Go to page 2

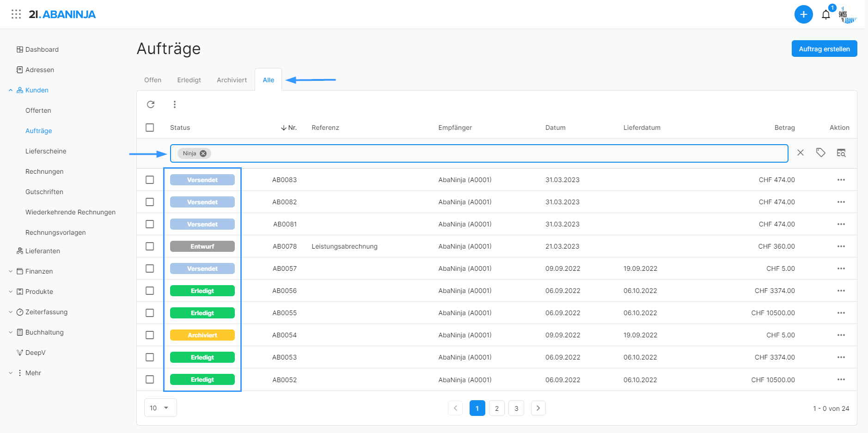point(497,408)
